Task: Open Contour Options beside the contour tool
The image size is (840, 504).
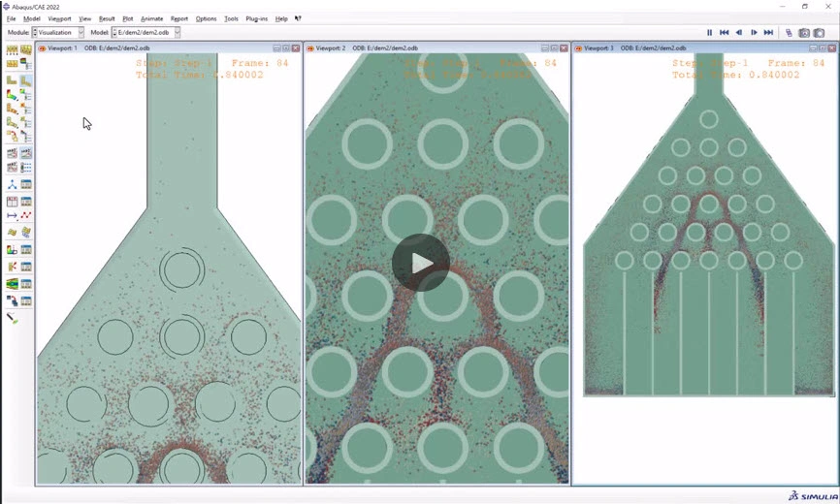Action: tap(26, 95)
